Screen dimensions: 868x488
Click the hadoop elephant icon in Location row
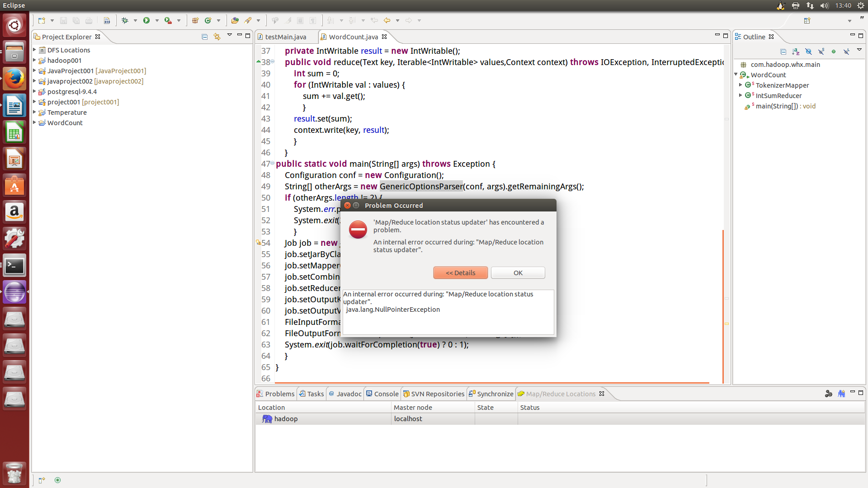pos(267,419)
